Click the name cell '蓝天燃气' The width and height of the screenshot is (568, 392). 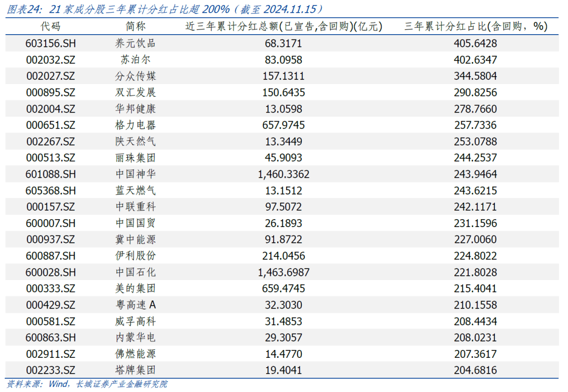(x=136, y=191)
